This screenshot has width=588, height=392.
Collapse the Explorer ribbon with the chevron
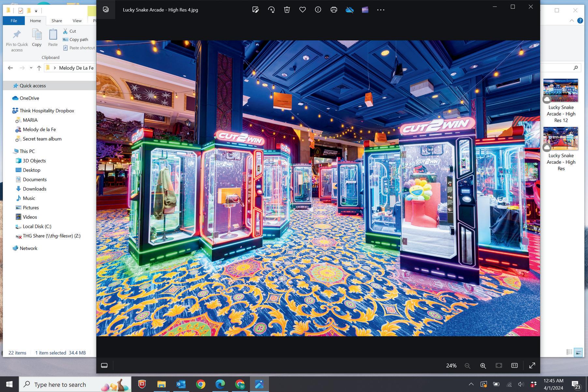click(x=572, y=21)
